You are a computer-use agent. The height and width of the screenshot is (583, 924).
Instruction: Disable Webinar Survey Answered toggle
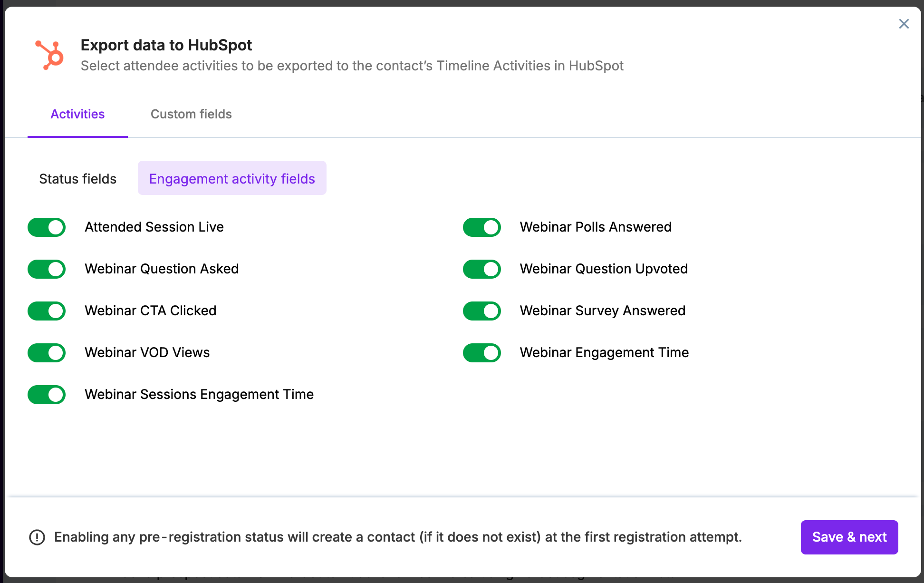[x=481, y=311]
